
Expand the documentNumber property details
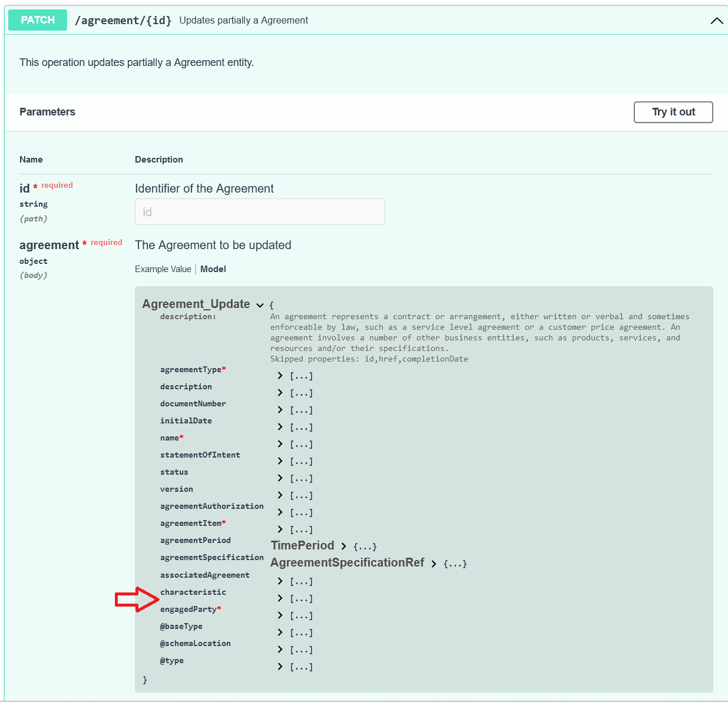(x=280, y=409)
